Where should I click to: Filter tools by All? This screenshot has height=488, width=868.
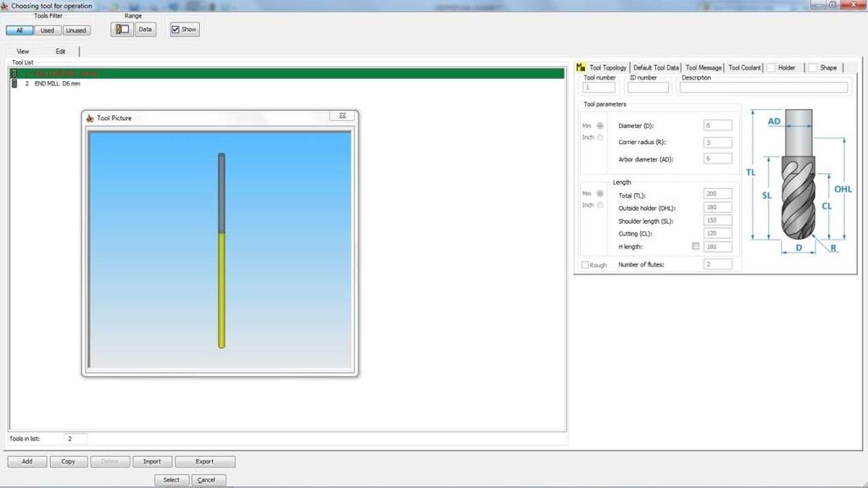[19, 30]
